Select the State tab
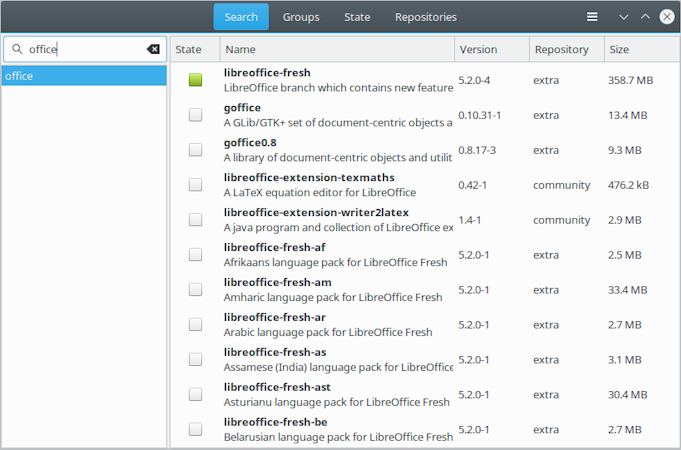Image resolution: width=681 pixels, height=450 pixels. click(357, 17)
